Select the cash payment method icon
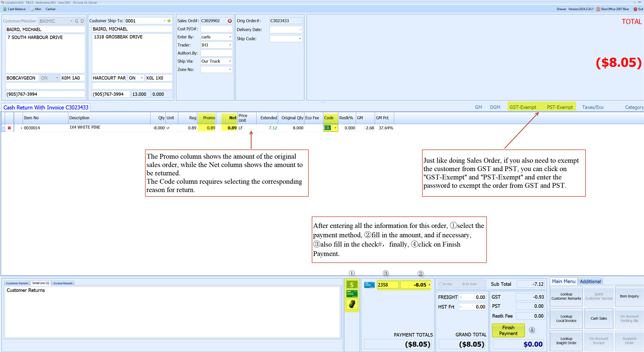This screenshot has width=644, height=352. pos(352,284)
